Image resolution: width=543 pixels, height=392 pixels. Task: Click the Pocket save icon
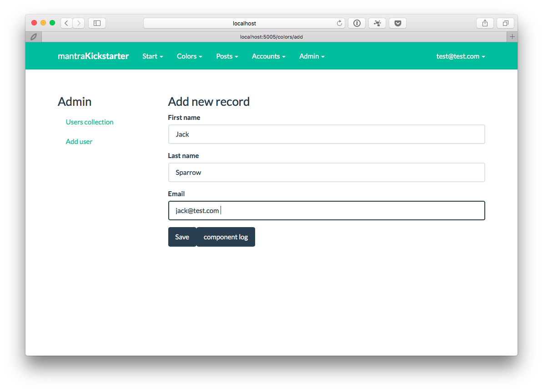tap(397, 23)
